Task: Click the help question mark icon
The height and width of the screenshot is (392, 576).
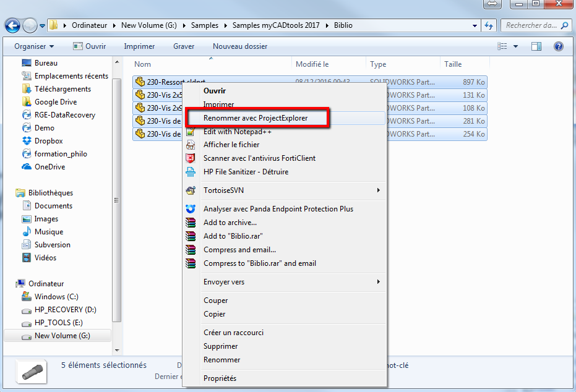Action: (558, 46)
